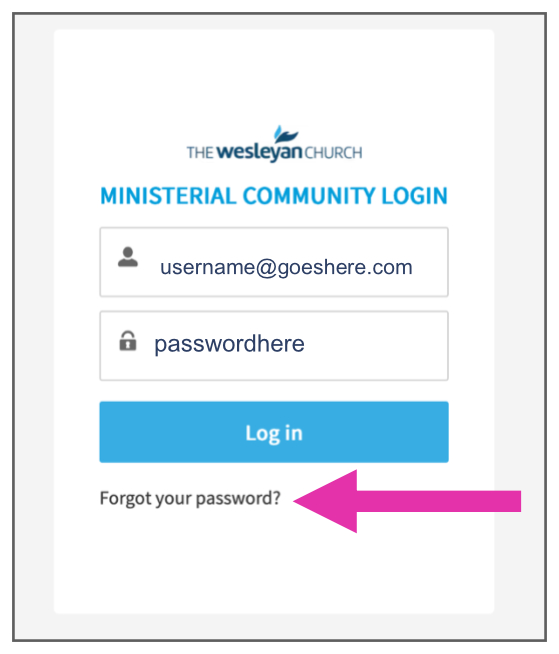The width and height of the screenshot is (559, 654).
Task: Click the bold 'wesleyan' word in logo
Action: click(259, 152)
